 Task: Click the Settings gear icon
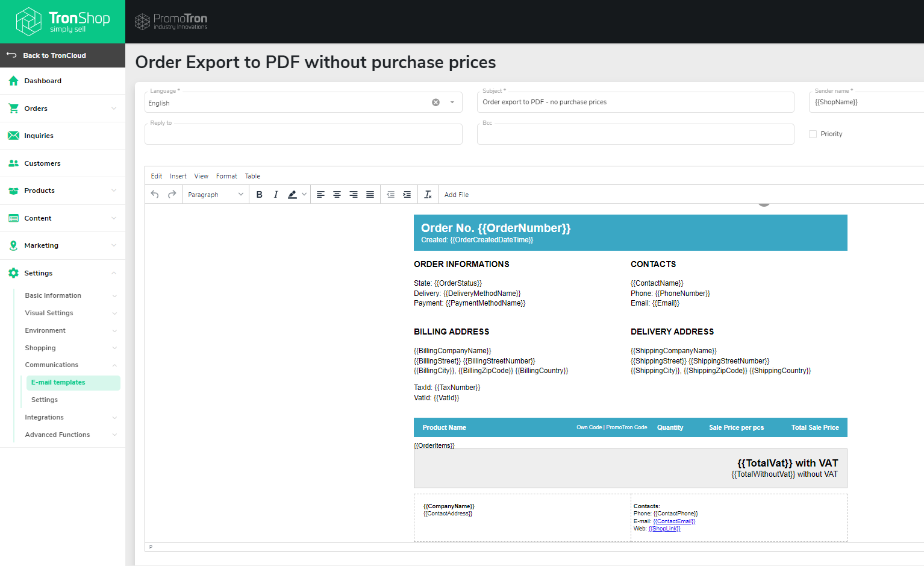pos(13,273)
